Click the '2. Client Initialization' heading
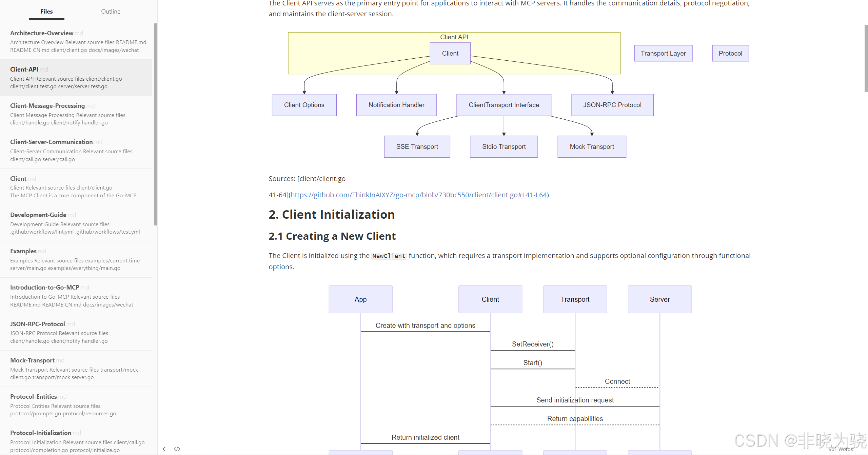The height and width of the screenshot is (455, 868). (332, 215)
